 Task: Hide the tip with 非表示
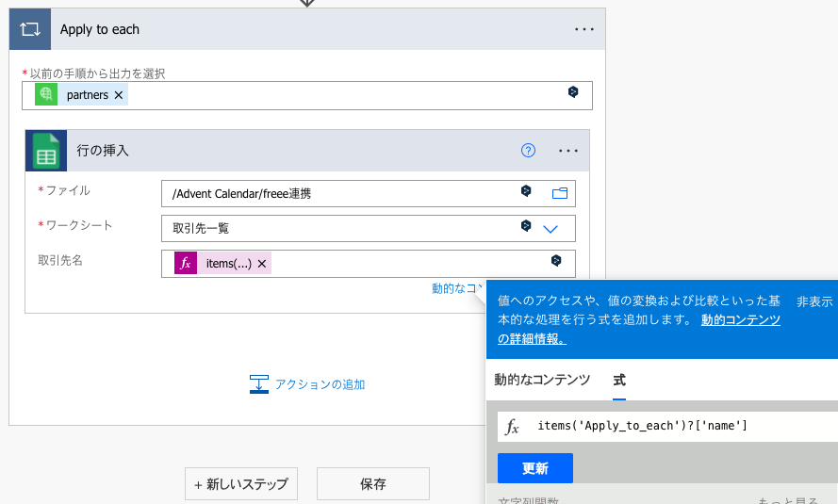click(814, 301)
